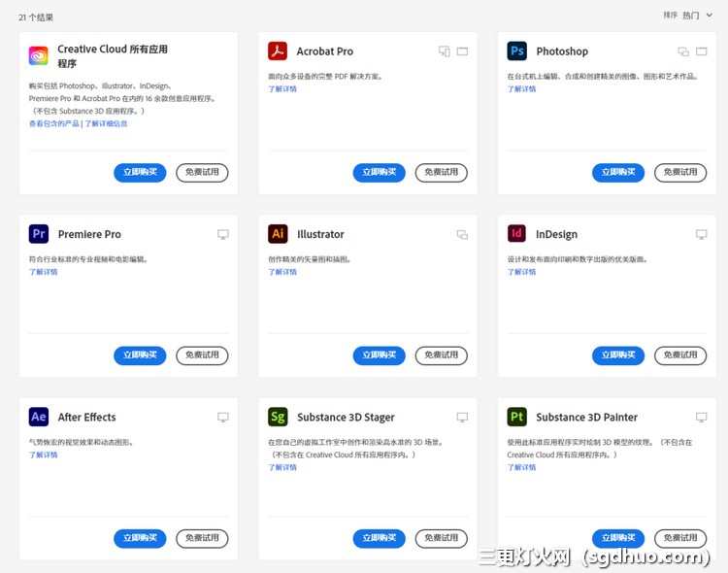728x573 pixels.
Task: Start Substance 3D Stager 免费试用
Action: pos(441,538)
